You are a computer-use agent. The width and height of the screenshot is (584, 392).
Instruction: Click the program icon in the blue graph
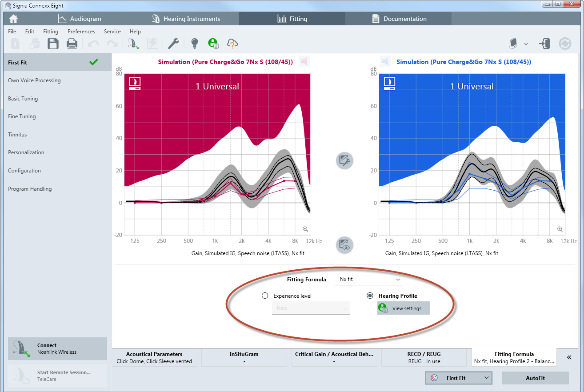(390, 84)
